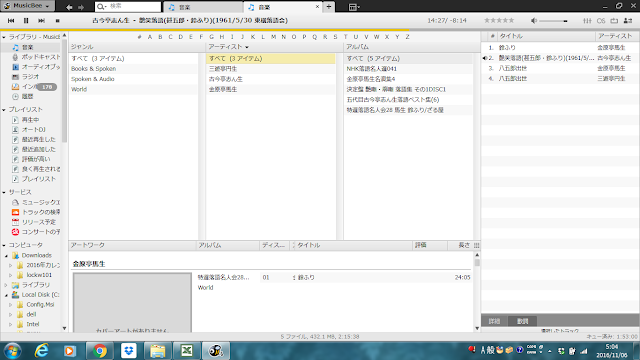Open トラックの検索 SoundCloud service

[36, 212]
